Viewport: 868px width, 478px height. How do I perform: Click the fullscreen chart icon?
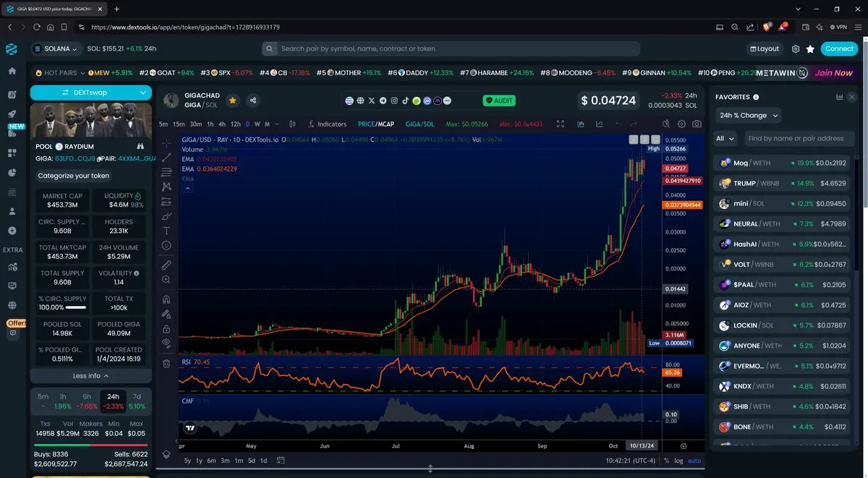560,124
